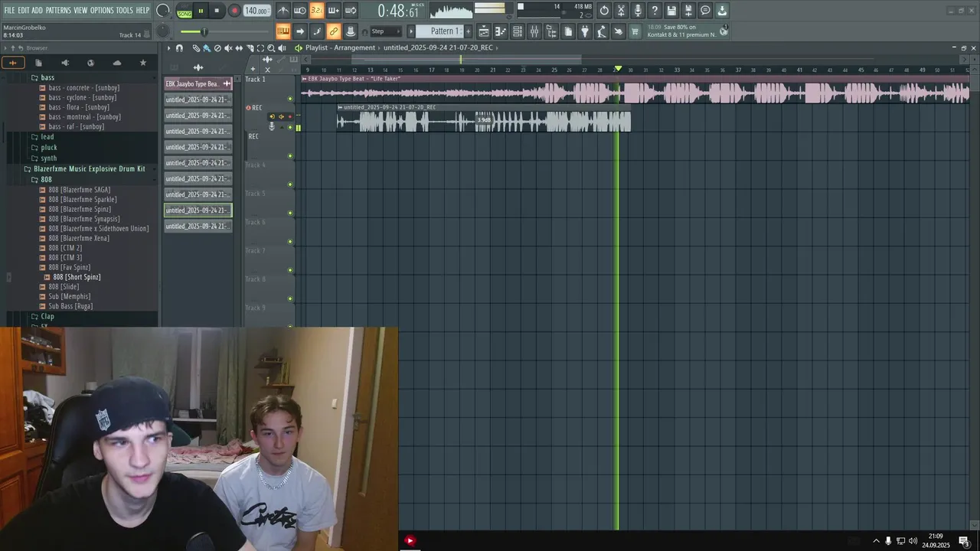This screenshot has width=980, height=551.
Task: Open the EDIT menu
Action: pyautogui.click(x=24, y=11)
